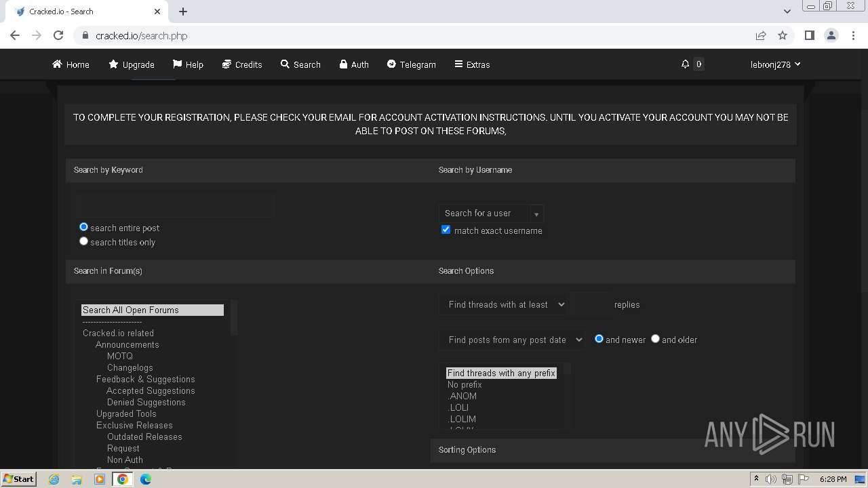This screenshot has height=488, width=868.
Task: Select Changelogs forum entry
Action: click(x=130, y=367)
